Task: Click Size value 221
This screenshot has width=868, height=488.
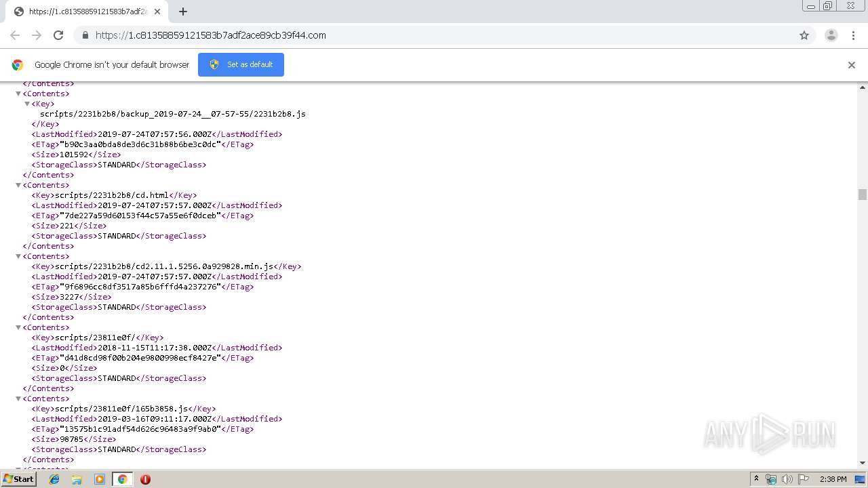Action: tap(67, 226)
